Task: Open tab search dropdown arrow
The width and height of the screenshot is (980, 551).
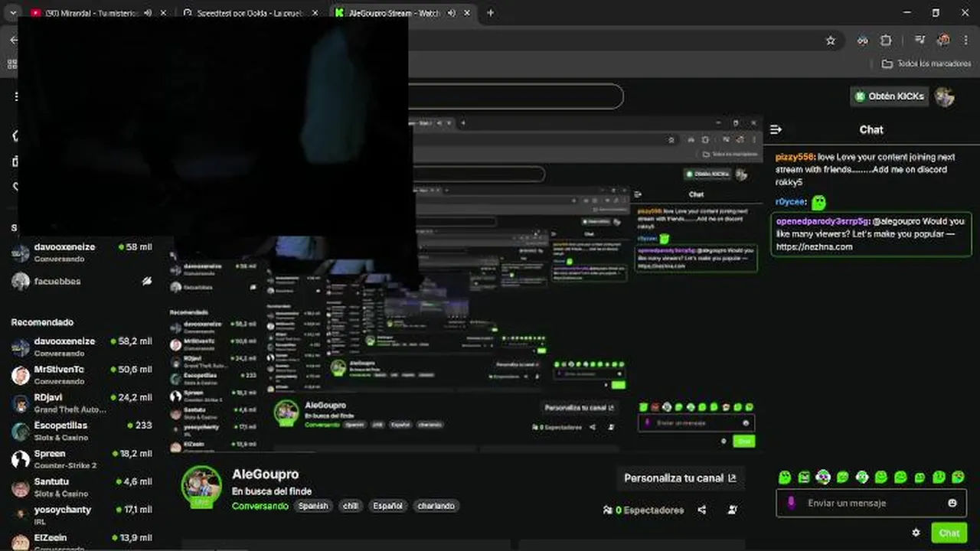Action: 12,13
